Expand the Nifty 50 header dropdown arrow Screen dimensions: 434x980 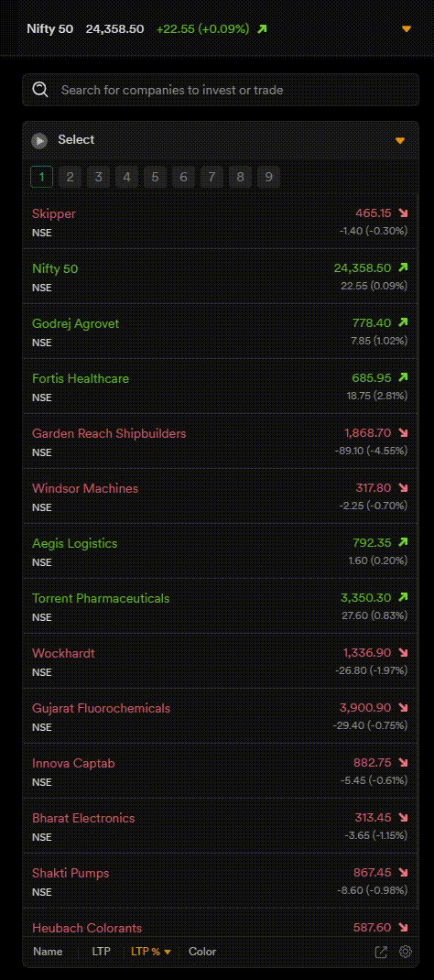[x=407, y=29]
